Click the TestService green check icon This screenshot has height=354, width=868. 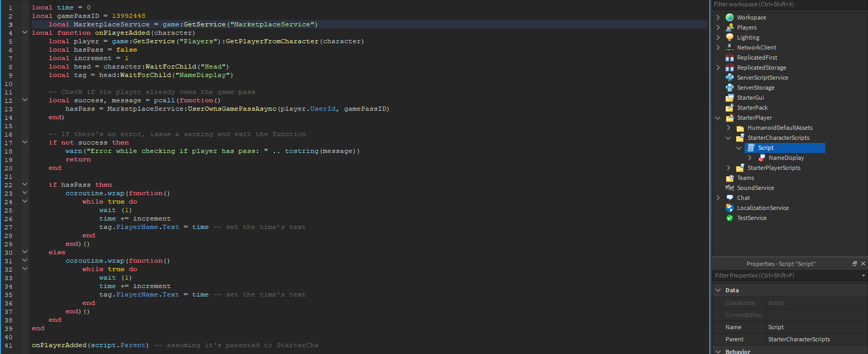[729, 218]
